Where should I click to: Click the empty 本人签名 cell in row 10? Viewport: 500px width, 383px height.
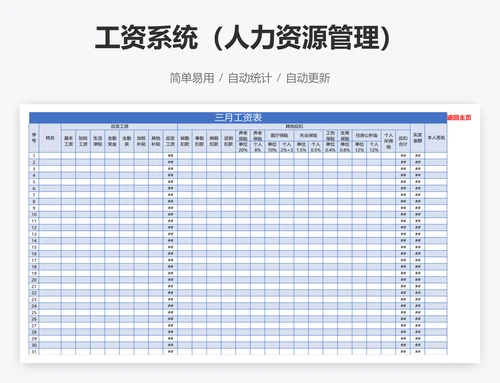[x=436, y=215]
